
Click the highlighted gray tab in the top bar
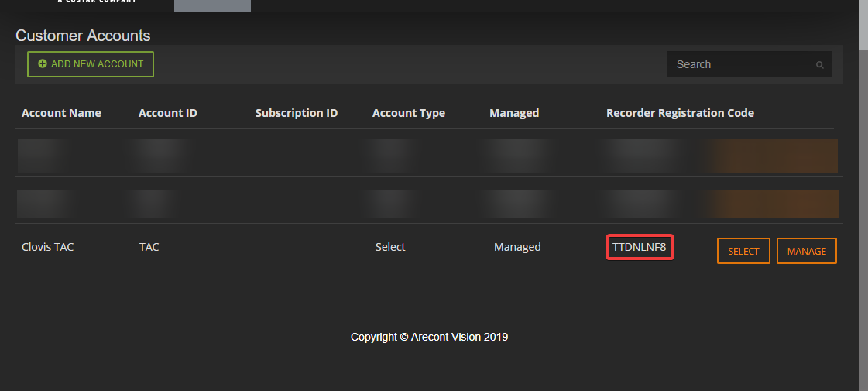click(213, 5)
